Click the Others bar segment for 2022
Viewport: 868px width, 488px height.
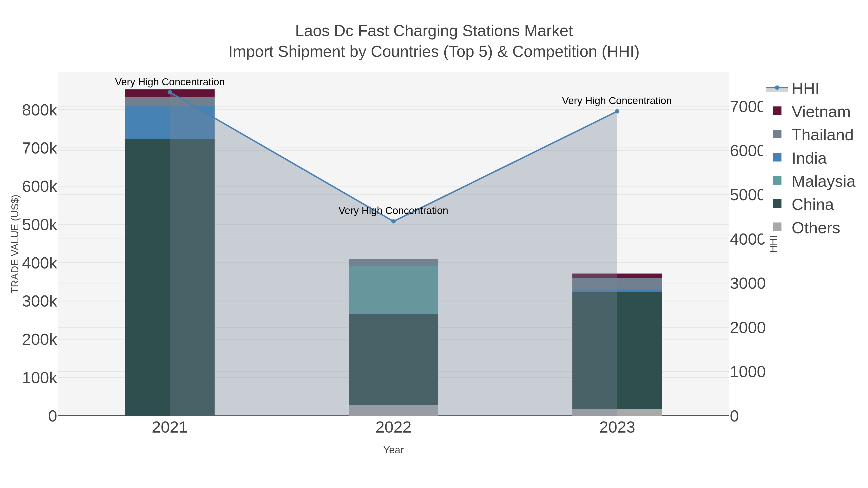click(x=393, y=411)
